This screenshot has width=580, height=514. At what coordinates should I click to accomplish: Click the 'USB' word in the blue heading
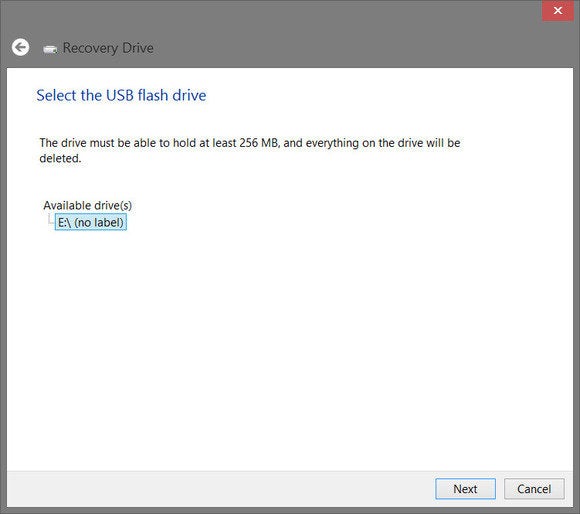(x=119, y=95)
